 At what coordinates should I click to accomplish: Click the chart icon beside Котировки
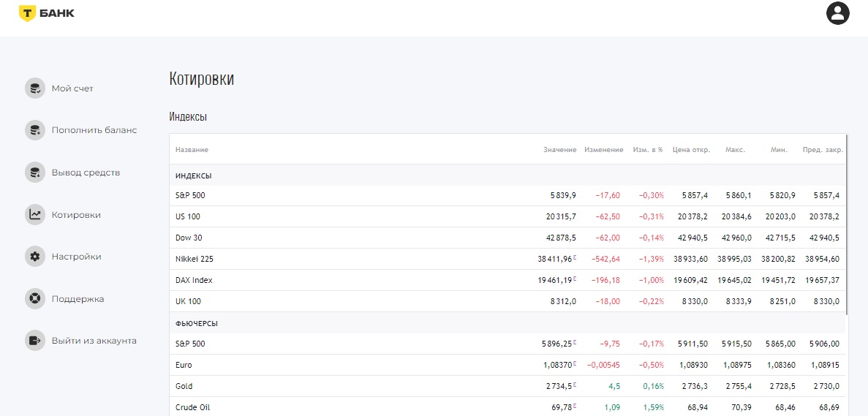coord(34,215)
